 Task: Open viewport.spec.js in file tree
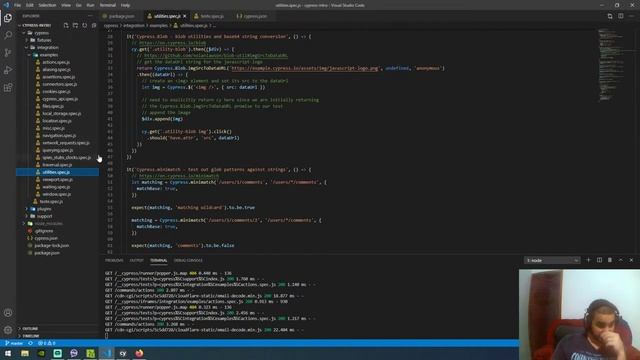click(x=57, y=180)
